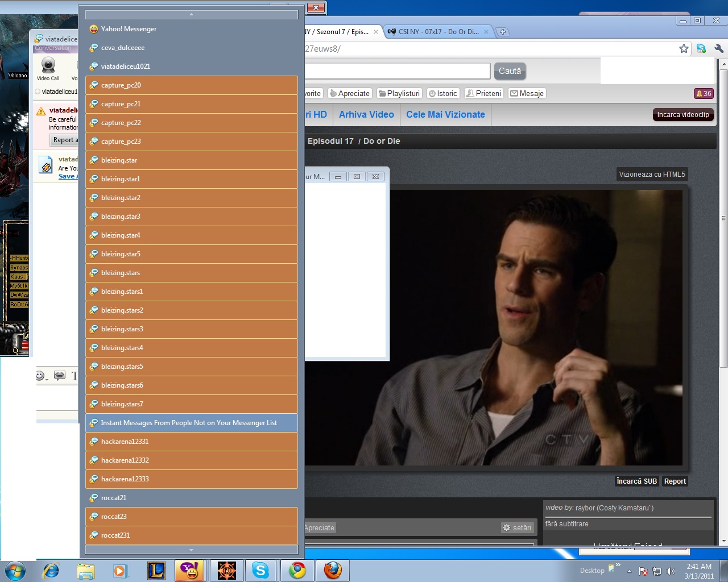Show hidden system tray icons
The image size is (728, 582).
click(629, 571)
